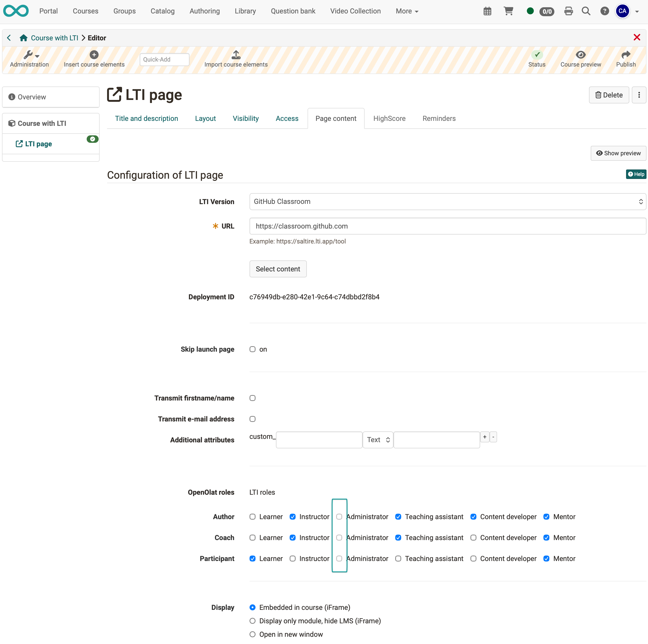648x644 pixels.
Task: Open the Course preview
Action: (x=581, y=59)
